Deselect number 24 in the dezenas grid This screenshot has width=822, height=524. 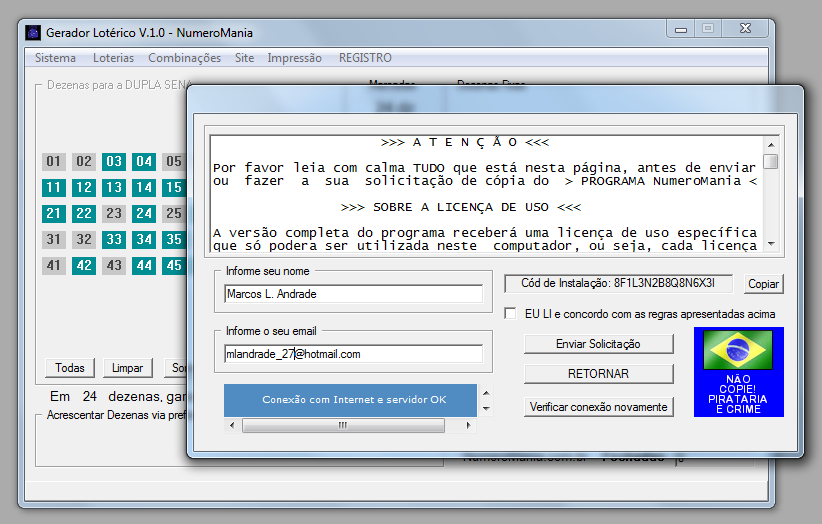[144, 213]
